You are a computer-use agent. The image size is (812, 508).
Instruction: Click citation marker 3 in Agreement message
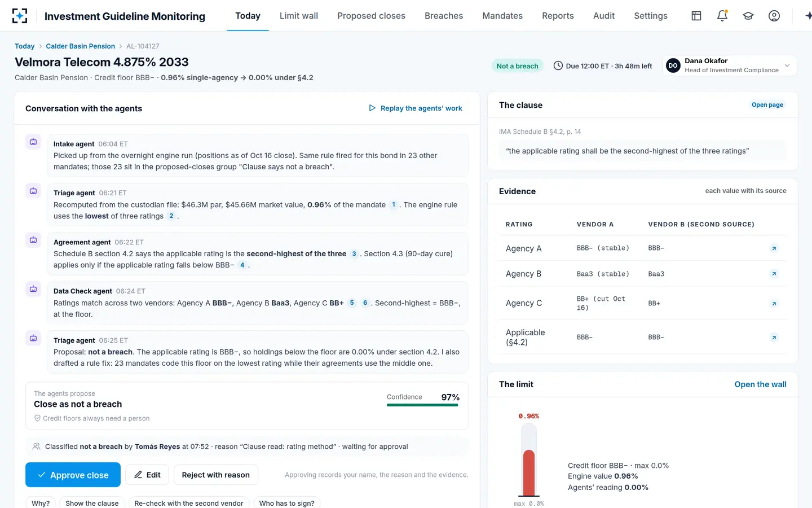(354, 254)
